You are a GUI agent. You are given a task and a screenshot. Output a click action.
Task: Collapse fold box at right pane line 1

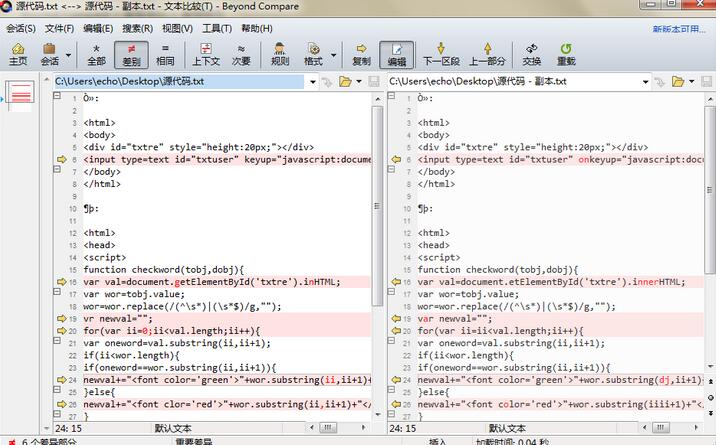pyautogui.click(x=391, y=96)
